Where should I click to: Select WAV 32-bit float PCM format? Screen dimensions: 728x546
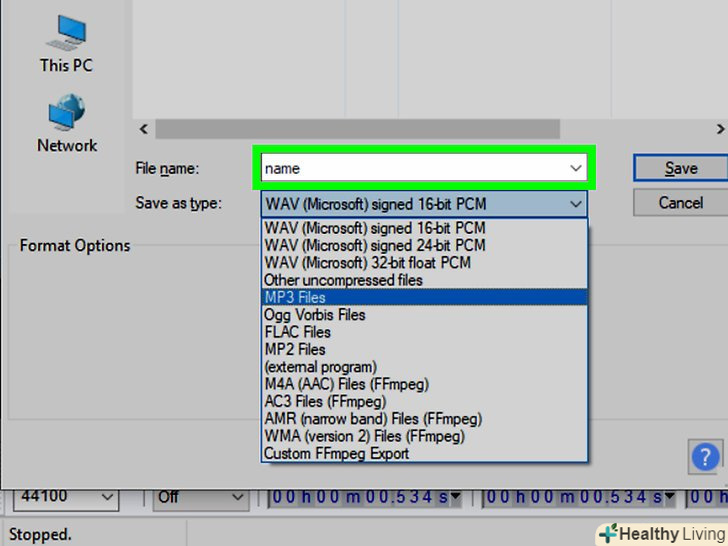point(424,262)
